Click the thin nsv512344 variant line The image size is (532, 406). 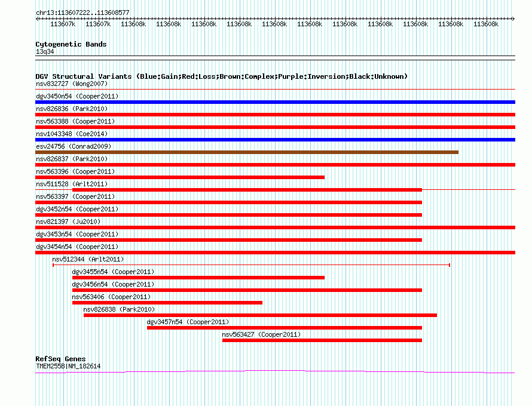point(252,265)
